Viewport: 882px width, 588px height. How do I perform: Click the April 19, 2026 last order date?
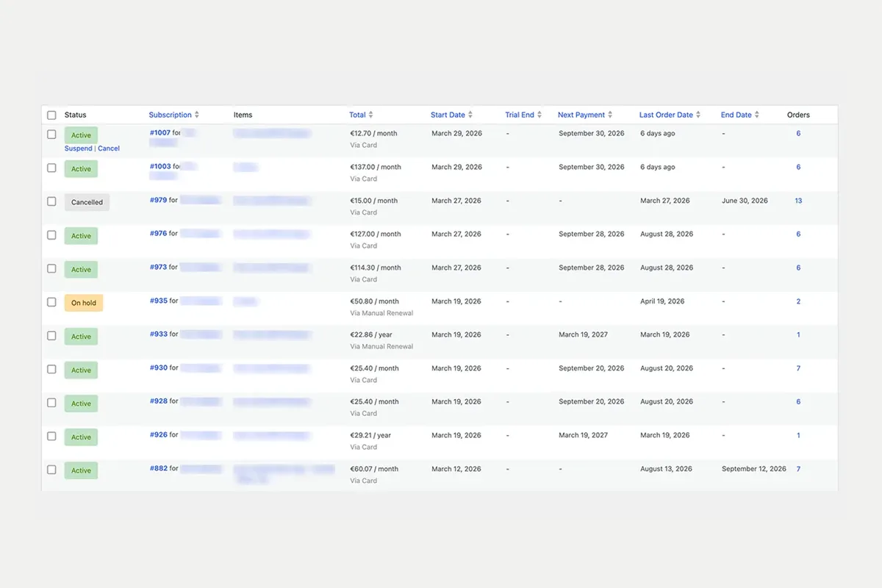tap(662, 301)
